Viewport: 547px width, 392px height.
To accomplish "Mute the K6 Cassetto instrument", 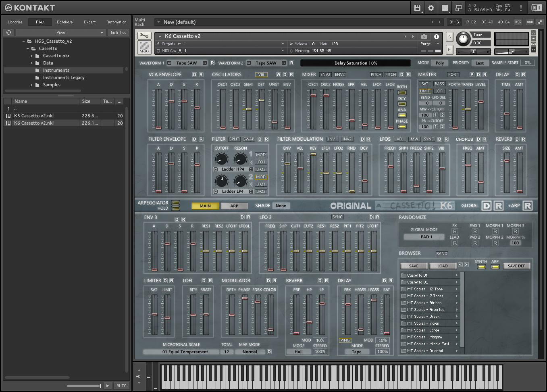I will point(449,50).
